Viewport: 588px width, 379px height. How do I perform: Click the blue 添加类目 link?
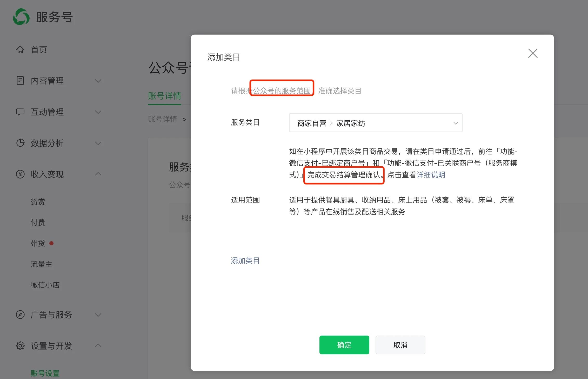[x=245, y=260]
